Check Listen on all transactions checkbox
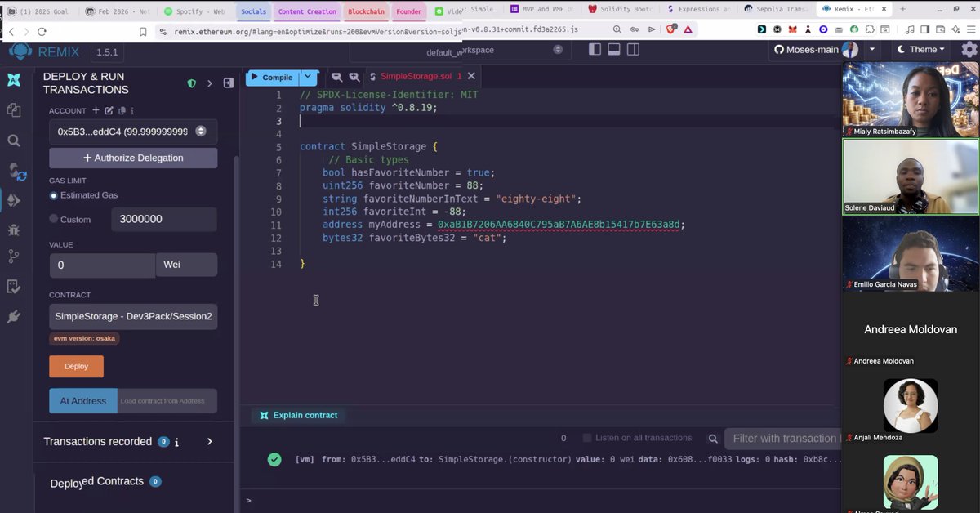This screenshot has width=980, height=513. [587, 438]
